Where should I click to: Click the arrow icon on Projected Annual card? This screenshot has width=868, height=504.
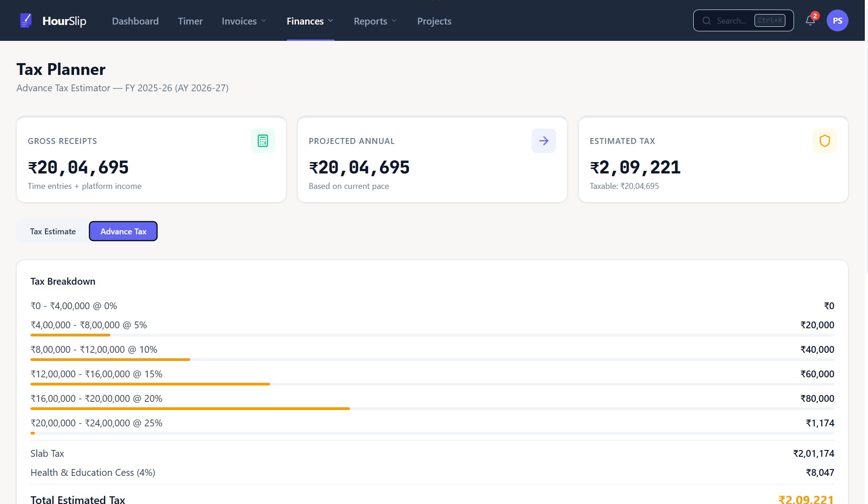pos(544,141)
